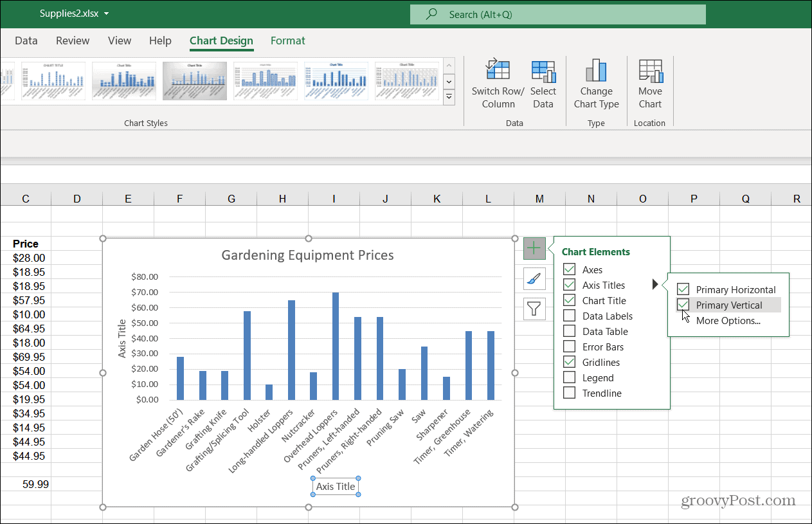Toggle the Primary Vertical axis title checkbox
The image size is (812, 524).
tap(683, 305)
